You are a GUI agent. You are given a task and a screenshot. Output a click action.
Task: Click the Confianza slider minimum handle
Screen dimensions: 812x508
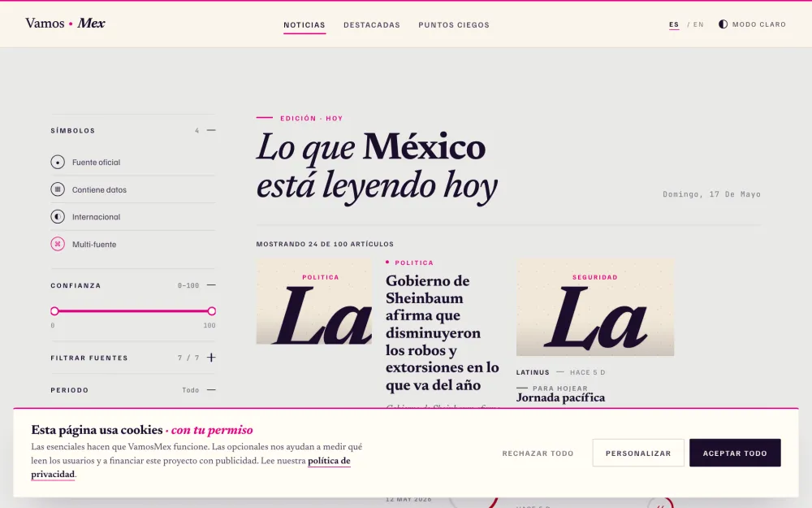click(54, 311)
